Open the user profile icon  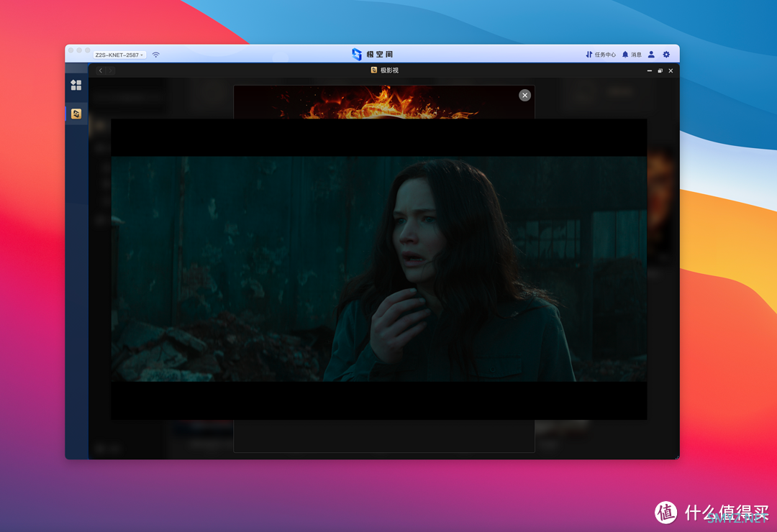pyautogui.click(x=651, y=55)
